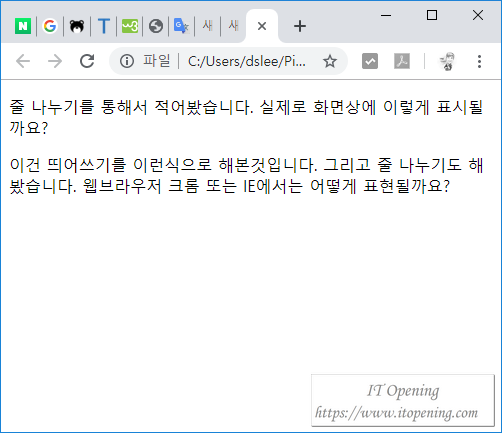Go back to previous page

coord(23,61)
